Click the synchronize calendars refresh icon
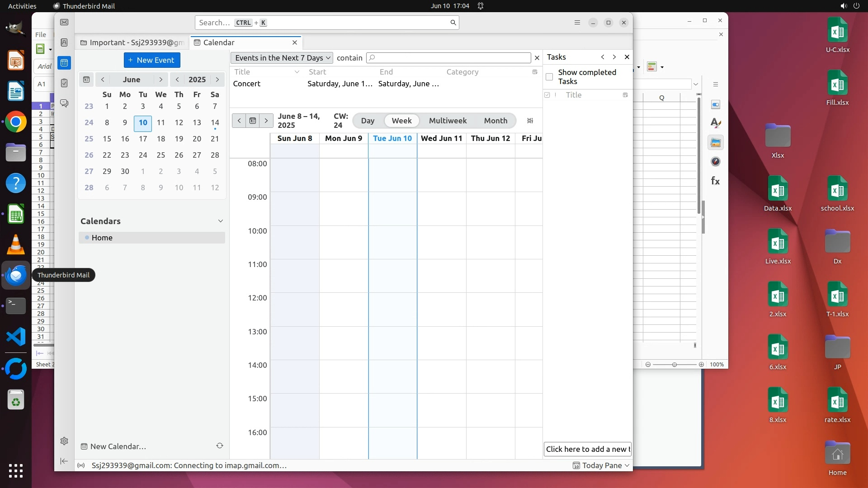Image resolution: width=868 pixels, height=488 pixels. [x=220, y=446]
